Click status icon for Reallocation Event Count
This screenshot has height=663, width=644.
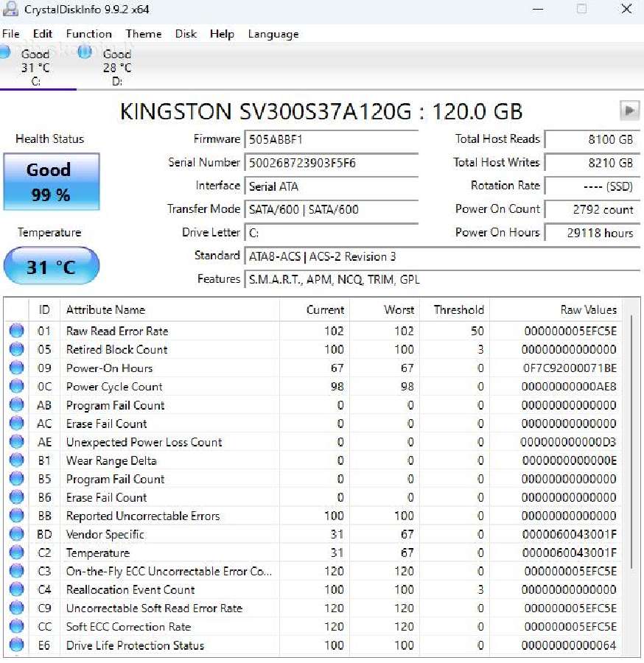pyautogui.click(x=16, y=589)
